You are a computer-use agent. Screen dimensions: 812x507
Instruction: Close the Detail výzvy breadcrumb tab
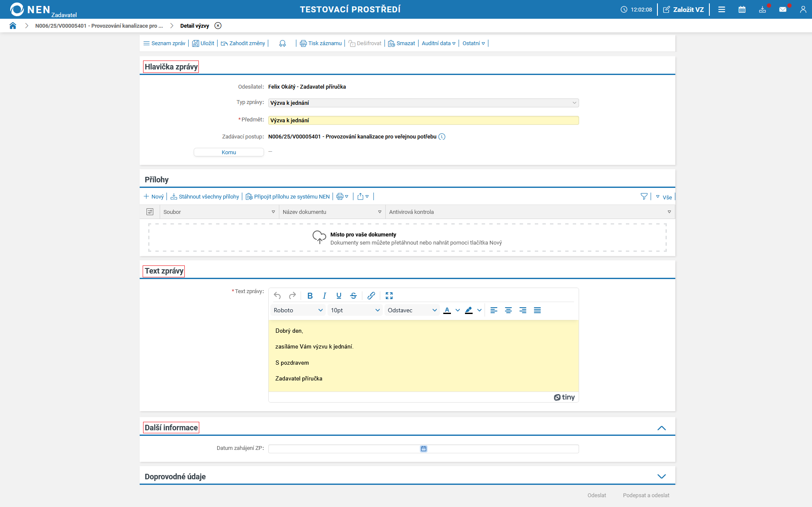click(218, 26)
